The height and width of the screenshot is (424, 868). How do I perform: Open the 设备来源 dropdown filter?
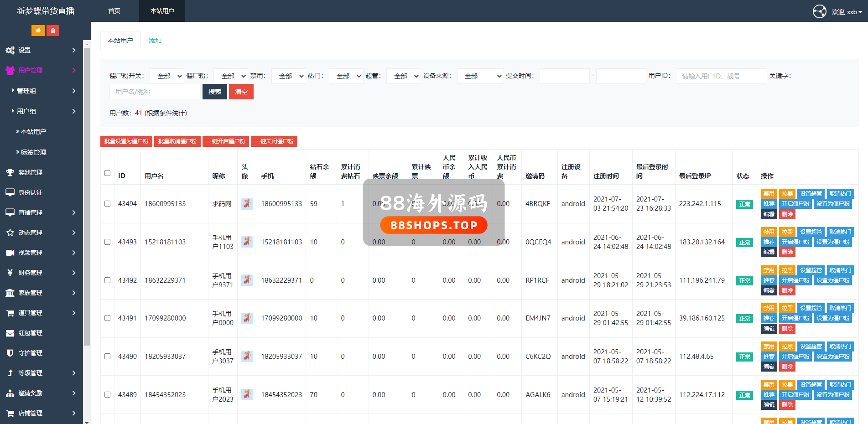coord(480,76)
